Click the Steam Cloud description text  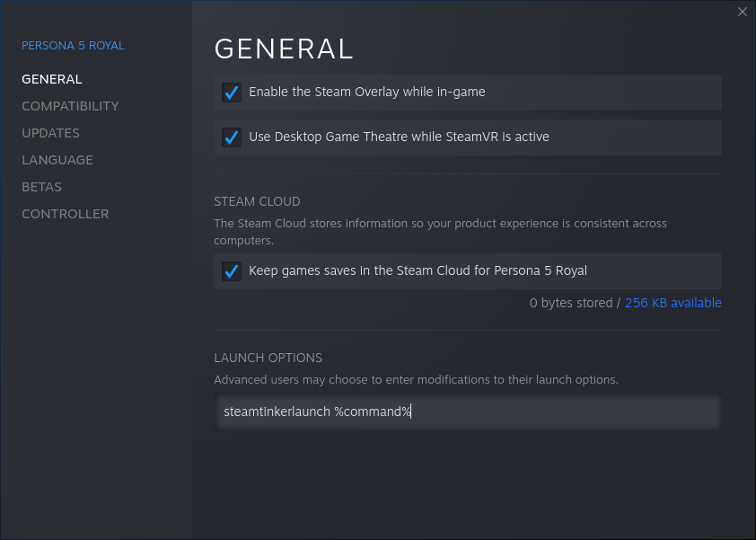(x=441, y=232)
